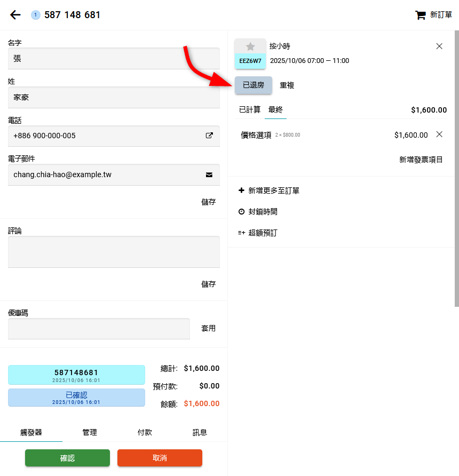Click the back arrow icon
Image resolution: width=459 pixels, height=476 pixels.
coord(15,15)
